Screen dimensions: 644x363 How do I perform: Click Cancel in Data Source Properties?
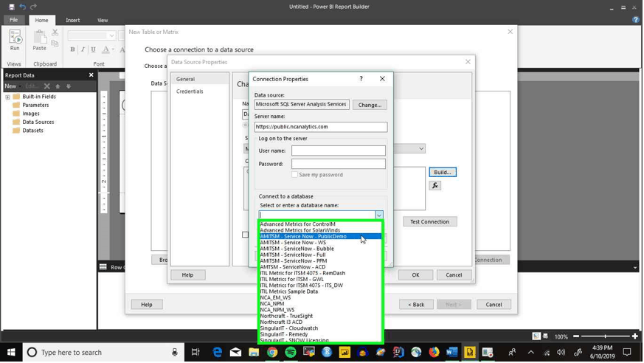[454, 275]
